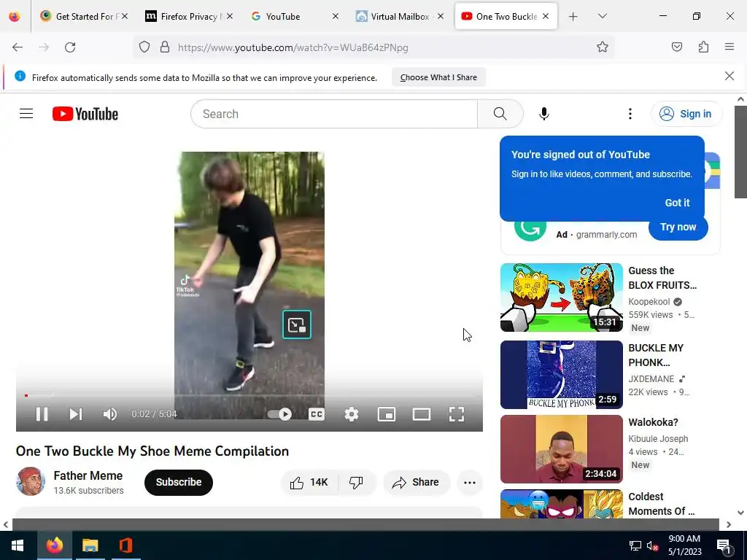747x560 pixels.
Task: Open a new tab
Action: (x=573, y=17)
